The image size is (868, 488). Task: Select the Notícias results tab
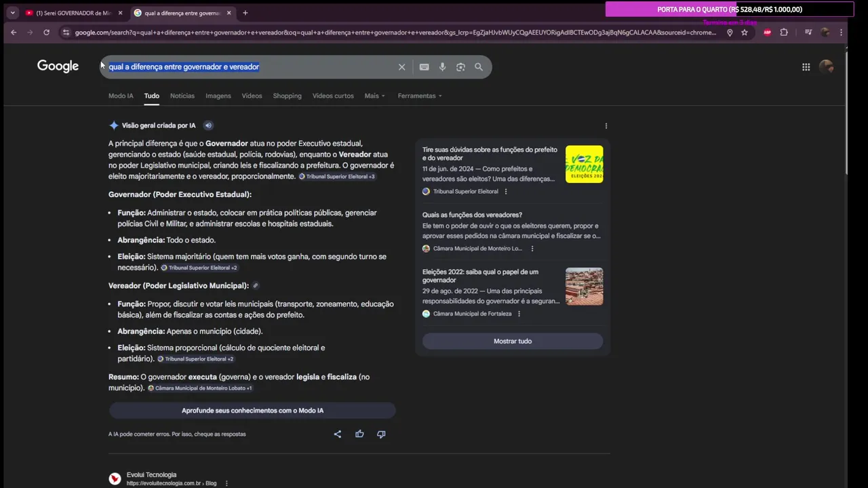point(182,96)
